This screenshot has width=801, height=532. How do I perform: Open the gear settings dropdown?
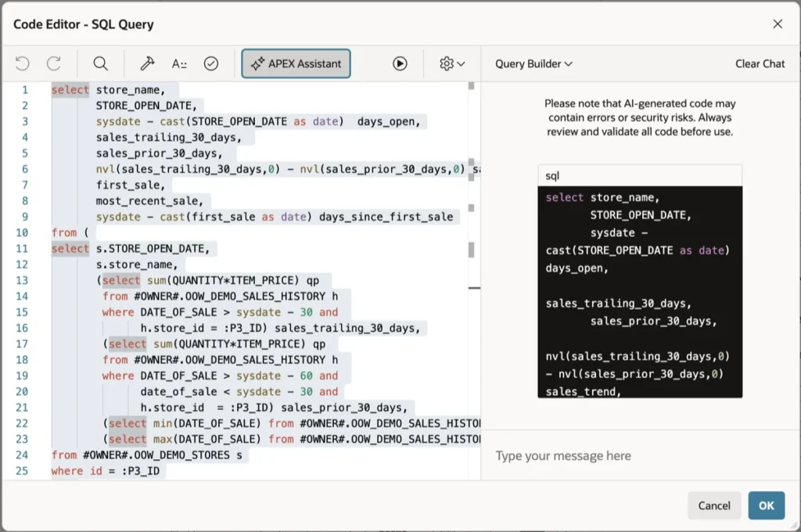point(452,63)
